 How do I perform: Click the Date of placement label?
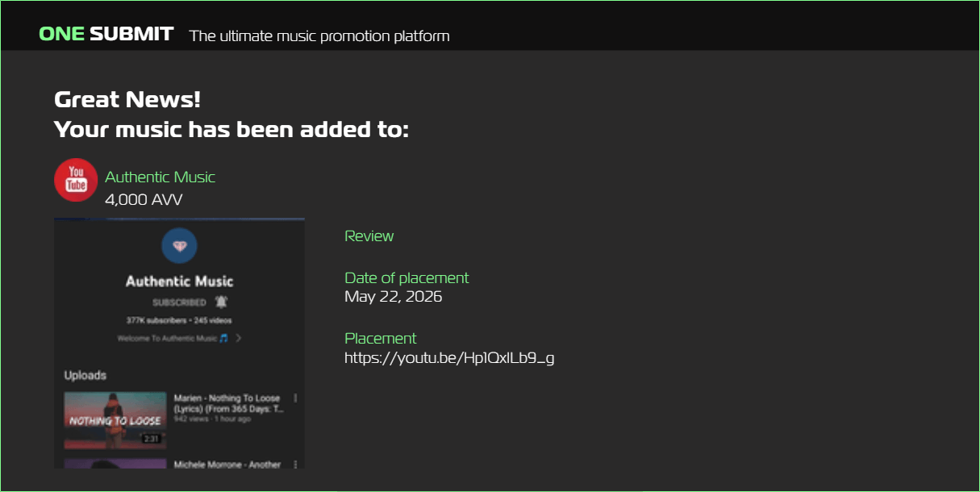point(407,277)
